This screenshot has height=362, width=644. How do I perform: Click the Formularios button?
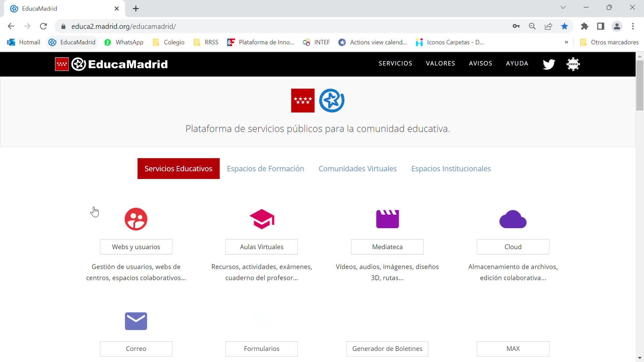coord(262,349)
